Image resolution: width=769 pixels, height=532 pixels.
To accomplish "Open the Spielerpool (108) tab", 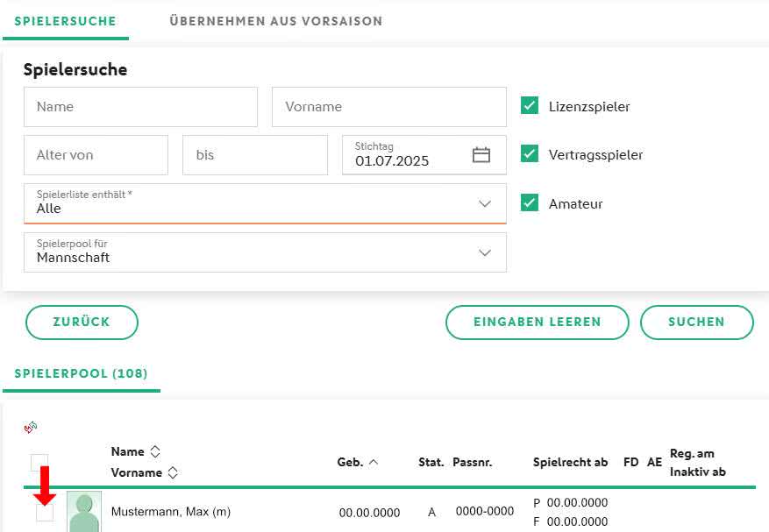I will 81,373.
